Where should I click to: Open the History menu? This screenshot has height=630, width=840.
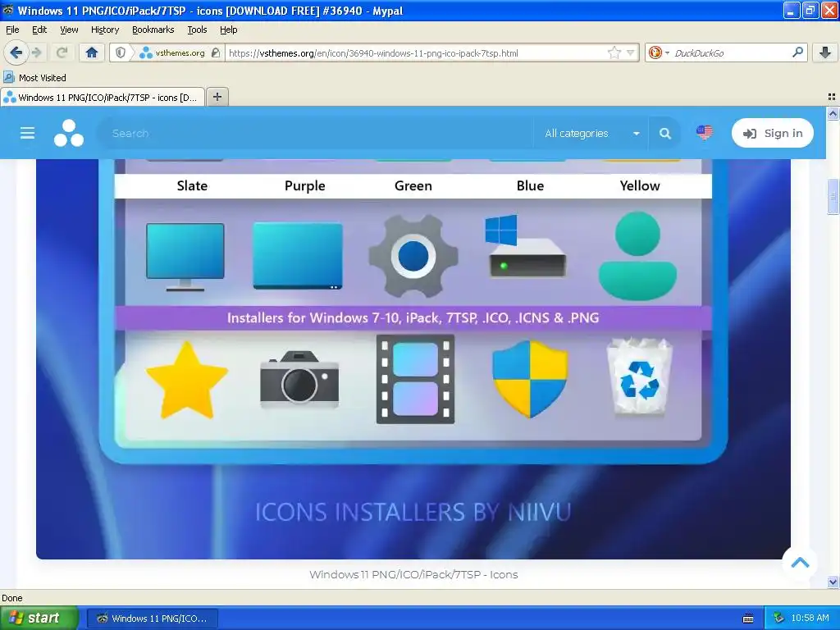105,30
